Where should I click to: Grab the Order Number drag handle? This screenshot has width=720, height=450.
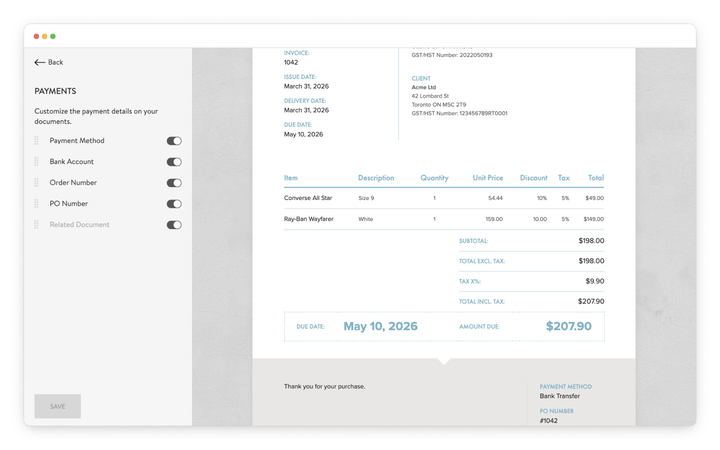[37, 183]
